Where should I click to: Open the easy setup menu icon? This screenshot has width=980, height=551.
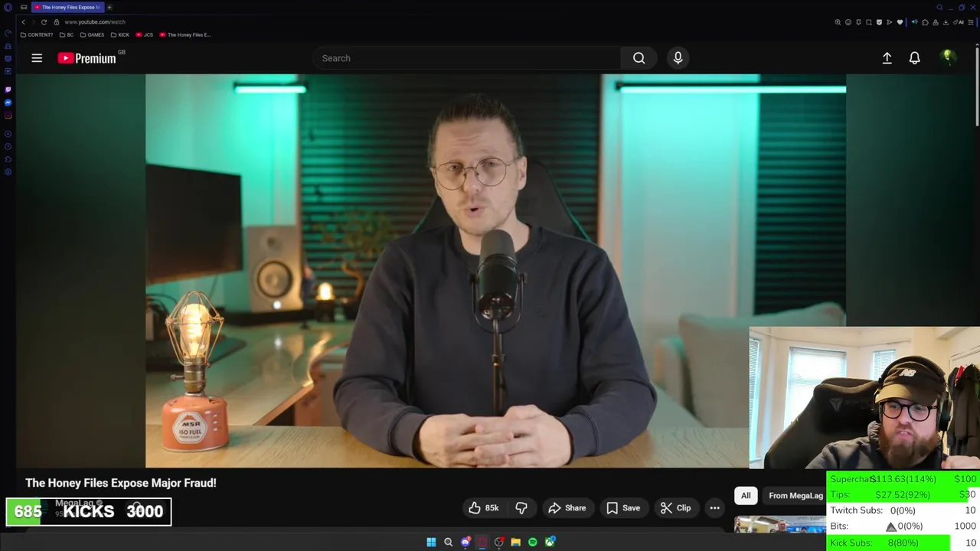[971, 22]
